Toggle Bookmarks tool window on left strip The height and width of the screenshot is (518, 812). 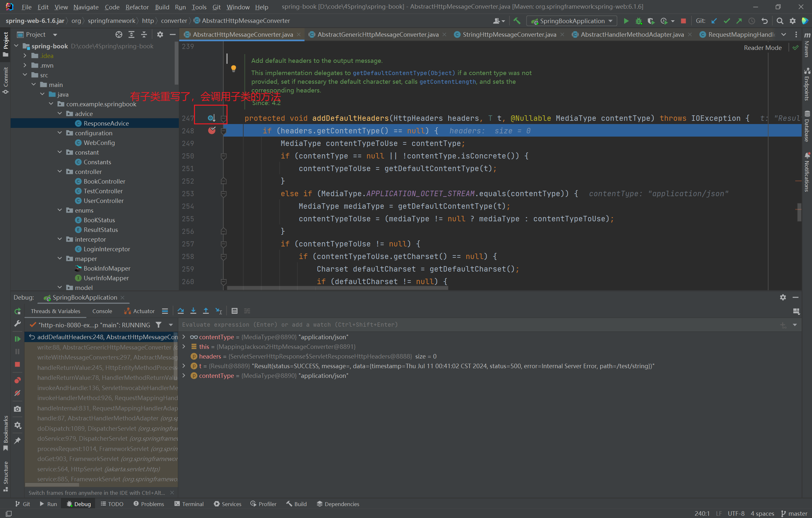[6, 433]
